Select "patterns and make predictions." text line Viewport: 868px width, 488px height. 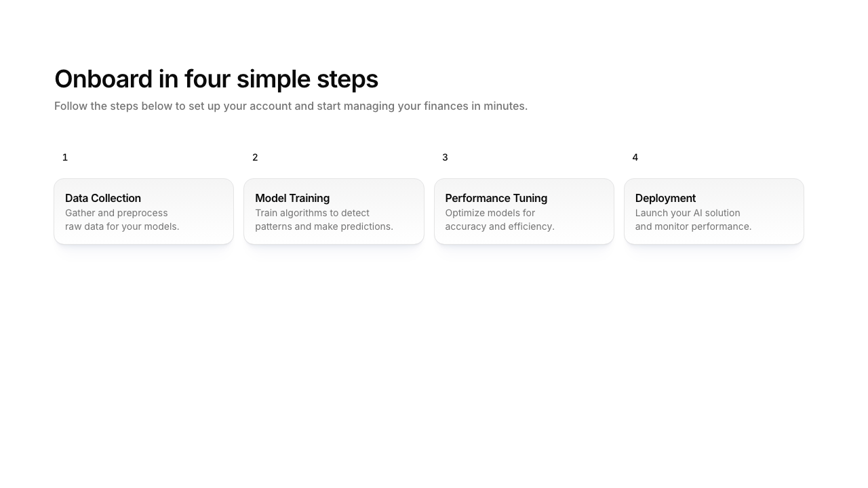click(324, 226)
